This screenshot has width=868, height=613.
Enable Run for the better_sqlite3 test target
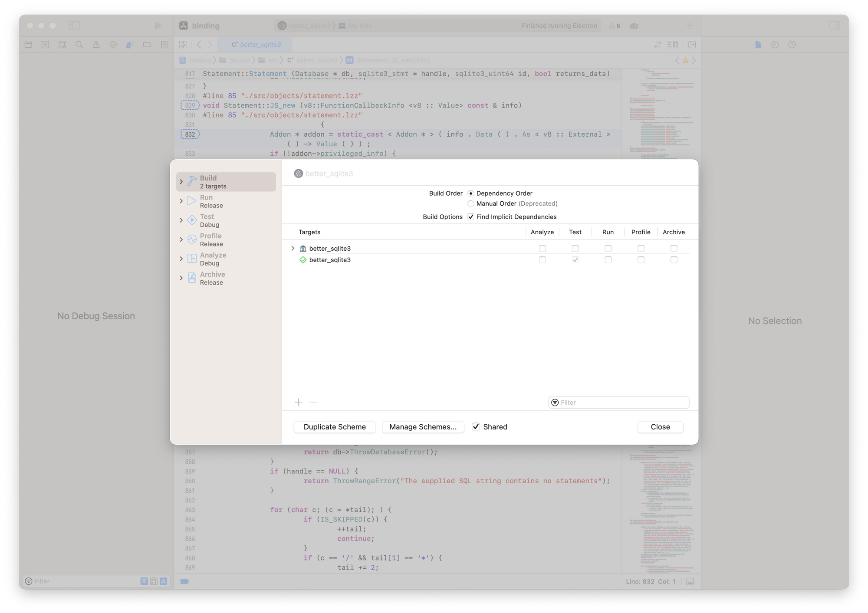point(608,260)
